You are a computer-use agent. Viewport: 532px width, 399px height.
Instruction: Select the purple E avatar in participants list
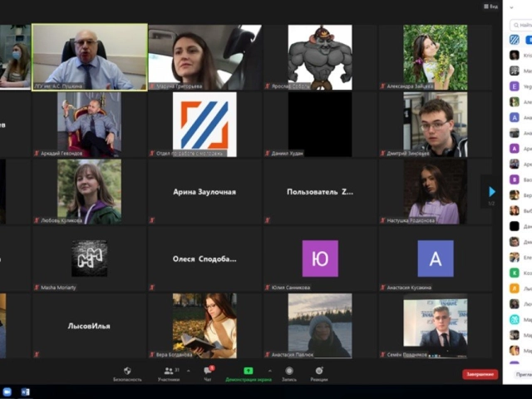(515, 86)
